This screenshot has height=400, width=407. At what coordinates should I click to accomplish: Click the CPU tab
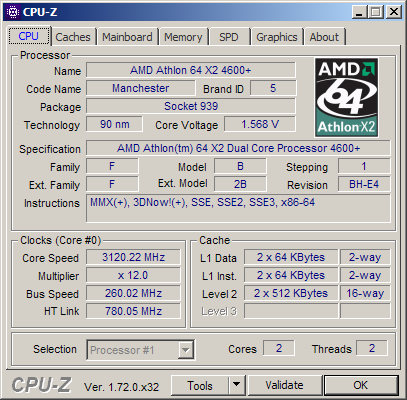click(x=29, y=36)
